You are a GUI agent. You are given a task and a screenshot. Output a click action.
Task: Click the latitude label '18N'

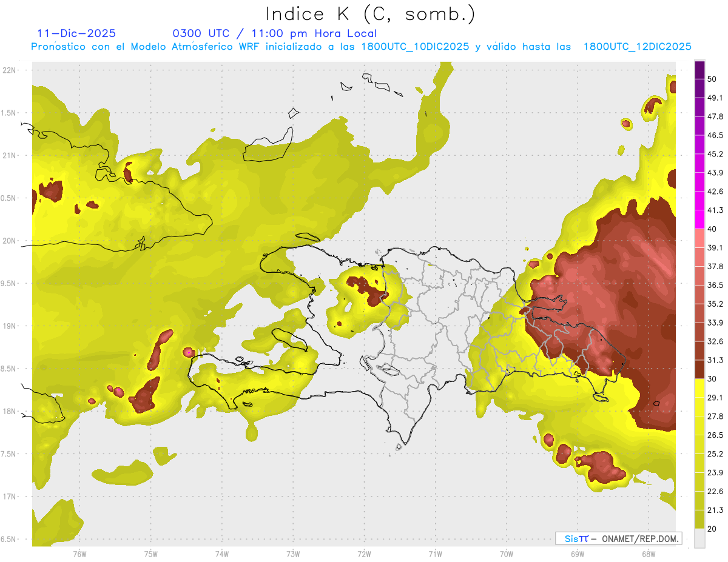10,411
